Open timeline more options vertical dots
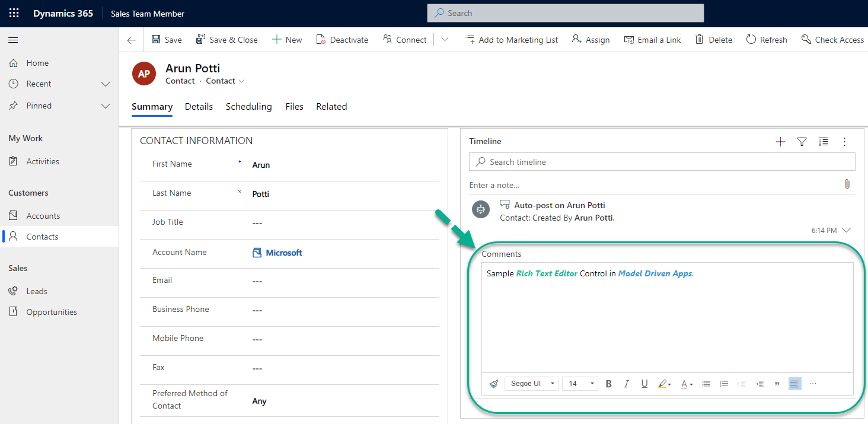 [x=845, y=142]
